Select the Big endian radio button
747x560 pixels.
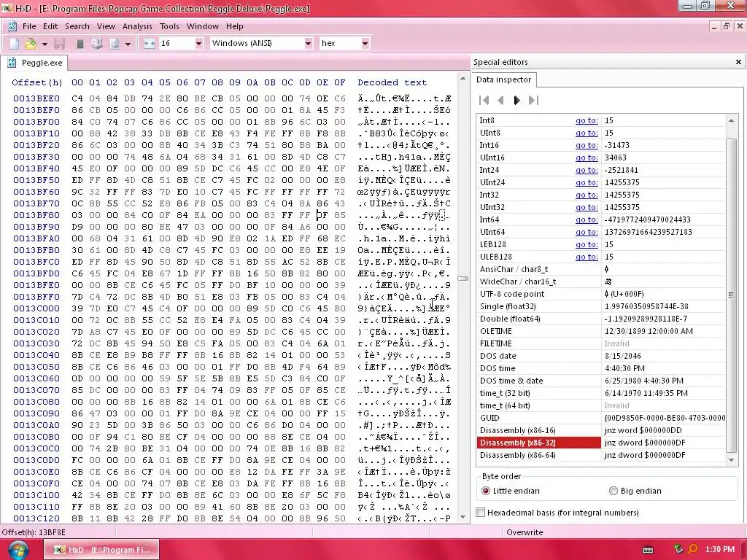pos(613,491)
